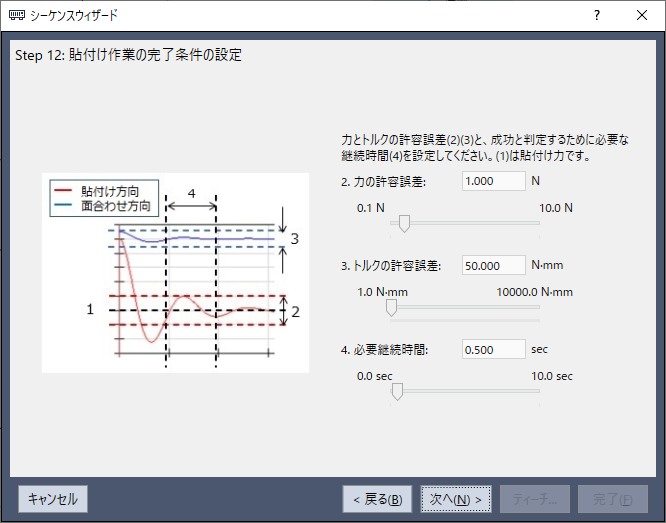The width and height of the screenshot is (666, 523).
Task: Advance with the 次へ(N) button
Action: click(456, 498)
